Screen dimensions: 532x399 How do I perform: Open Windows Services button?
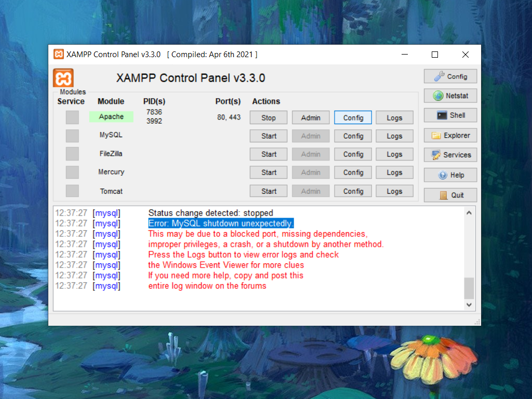(450, 155)
